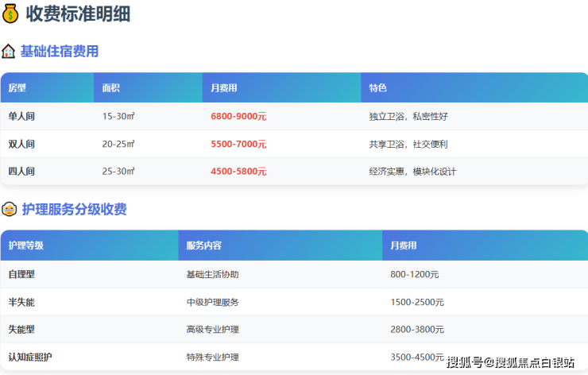Click the 服务内容 column header
This screenshot has height=375, width=588.
(x=204, y=245)
